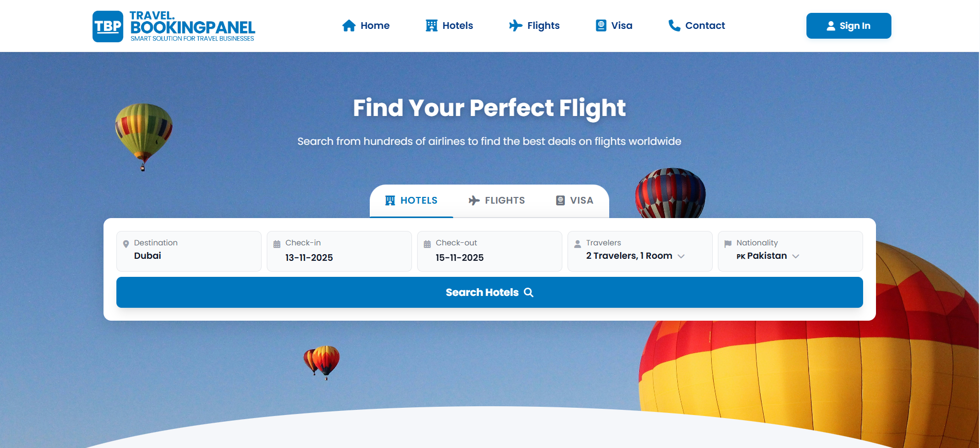Switch to the VISA search tab
This screenshot has height=448, width=980.
(x=574, y=201)
